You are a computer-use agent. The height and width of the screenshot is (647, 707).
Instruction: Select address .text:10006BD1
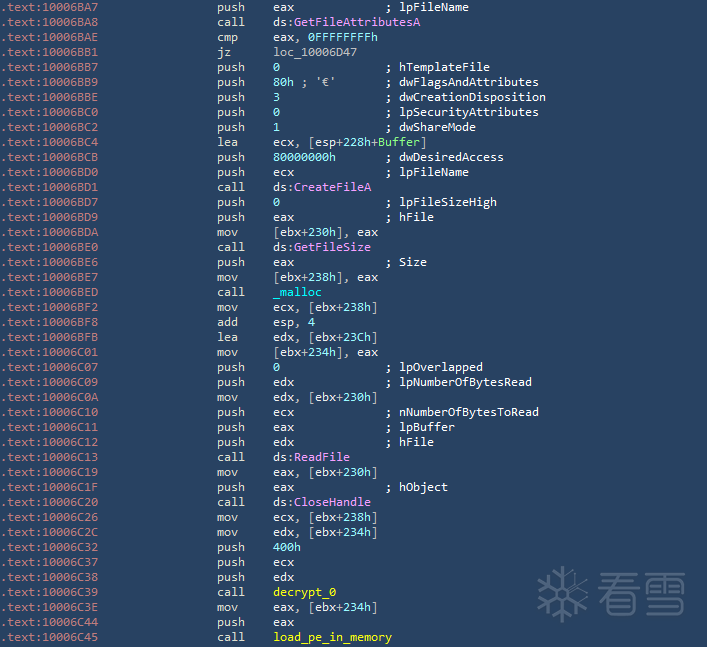point(50,187)
